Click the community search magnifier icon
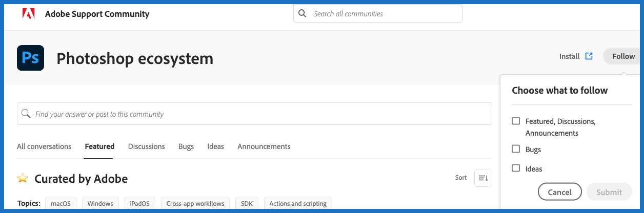 (26, 114)
